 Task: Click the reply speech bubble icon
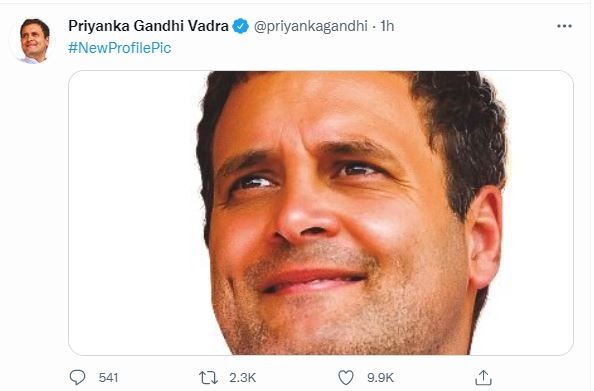tap(78, 377)
